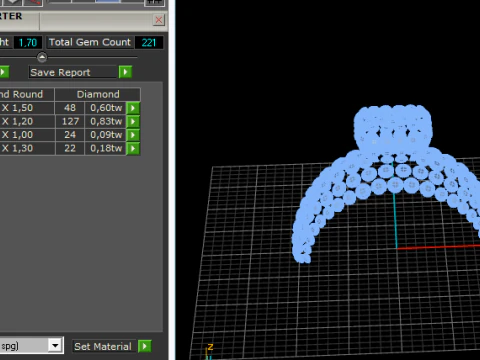Click the green arrow left of Save Report

pos(4,72)
